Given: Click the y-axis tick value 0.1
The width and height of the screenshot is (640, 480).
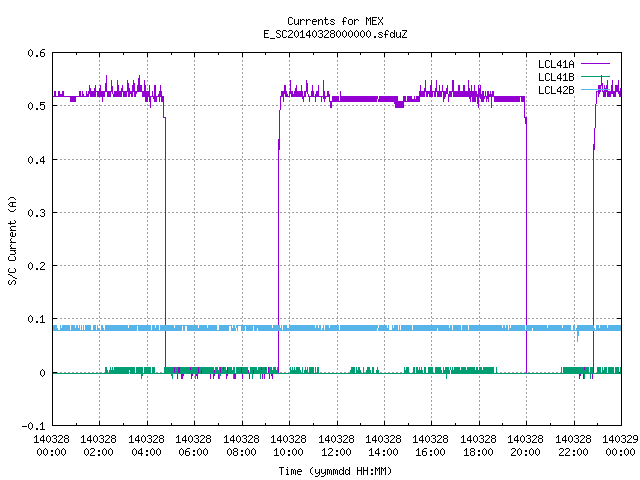Looking at the screenshot, I should [x=37, y=319].
